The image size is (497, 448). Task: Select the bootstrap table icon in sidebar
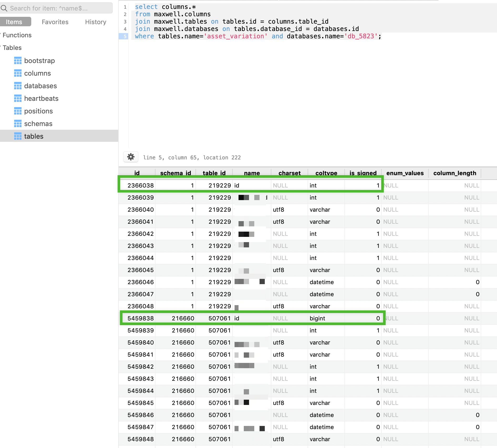18,60
